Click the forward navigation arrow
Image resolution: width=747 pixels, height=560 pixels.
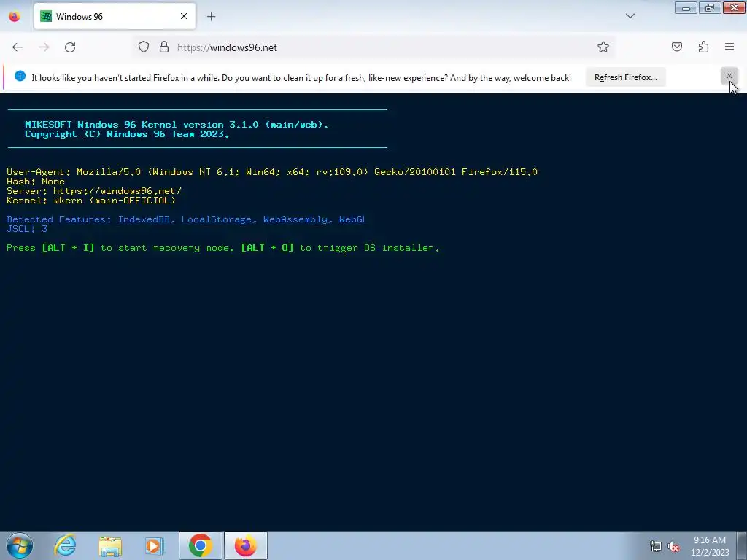pyautogui.click(x=44, y=47)
